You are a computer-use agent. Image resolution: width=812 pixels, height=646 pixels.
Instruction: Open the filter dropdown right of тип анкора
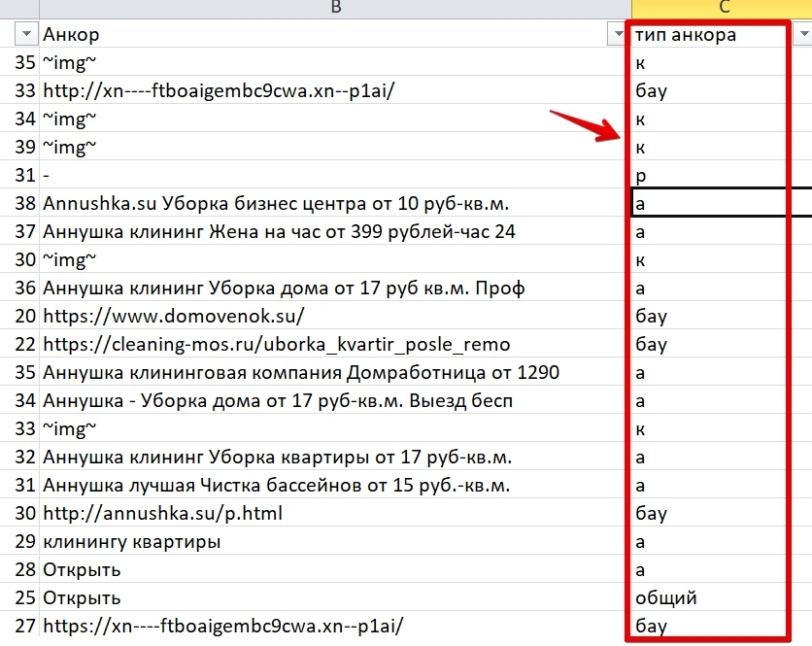tap(803, 34)
